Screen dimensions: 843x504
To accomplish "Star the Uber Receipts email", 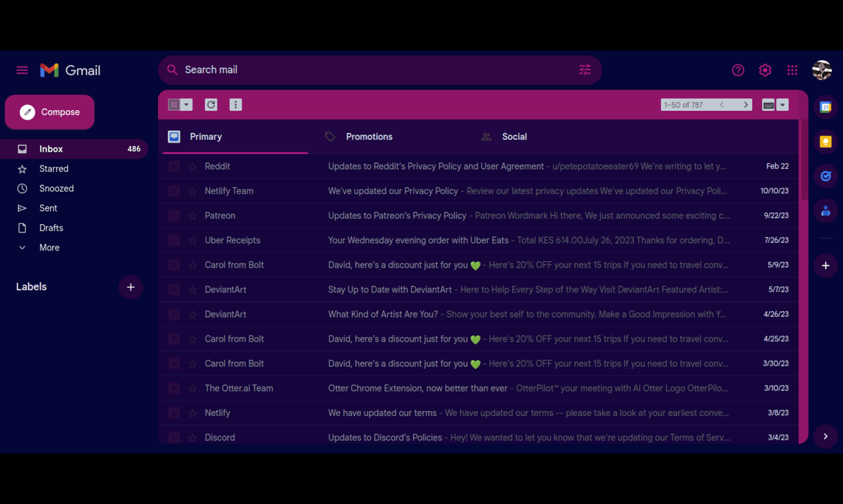I will (x=192, y=240).
